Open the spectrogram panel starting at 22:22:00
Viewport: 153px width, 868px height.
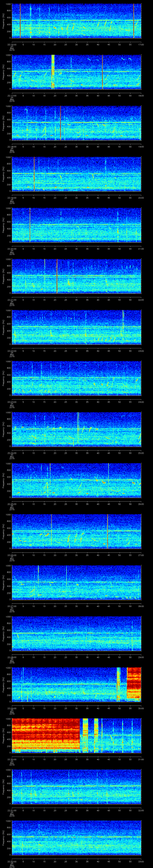pyautogui.click(x=76, y=327)
